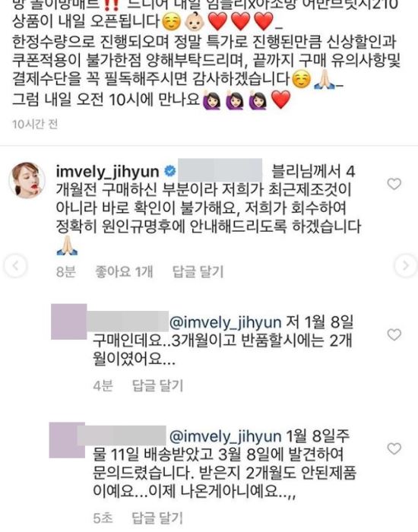Click the '8분' comment timestamp

pos(66,272)
